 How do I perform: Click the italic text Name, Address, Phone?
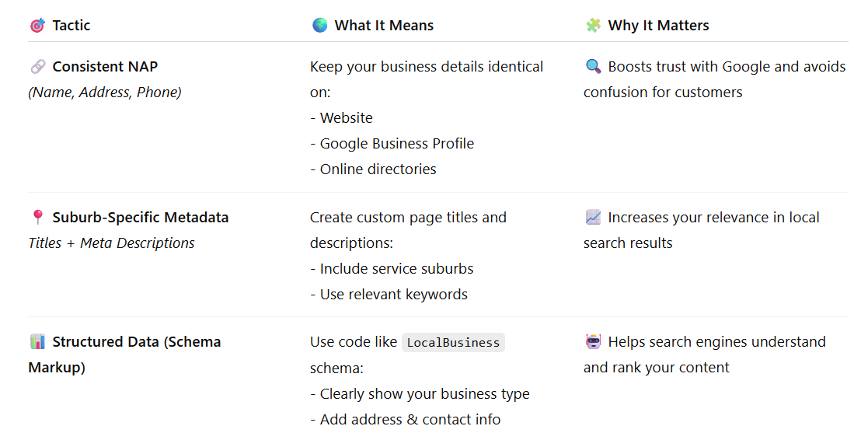[105, 93]
